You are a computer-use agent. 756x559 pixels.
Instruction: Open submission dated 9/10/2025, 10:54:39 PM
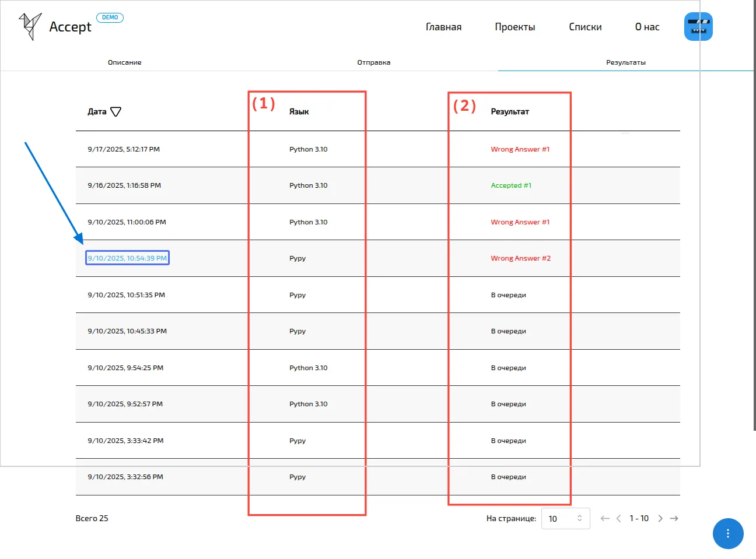[127, 258]
